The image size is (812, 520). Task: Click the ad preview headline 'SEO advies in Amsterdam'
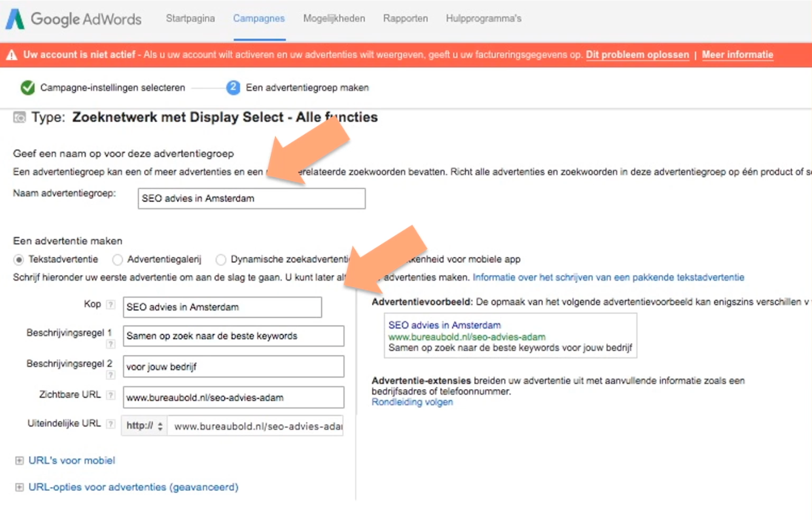coord(444,325)
